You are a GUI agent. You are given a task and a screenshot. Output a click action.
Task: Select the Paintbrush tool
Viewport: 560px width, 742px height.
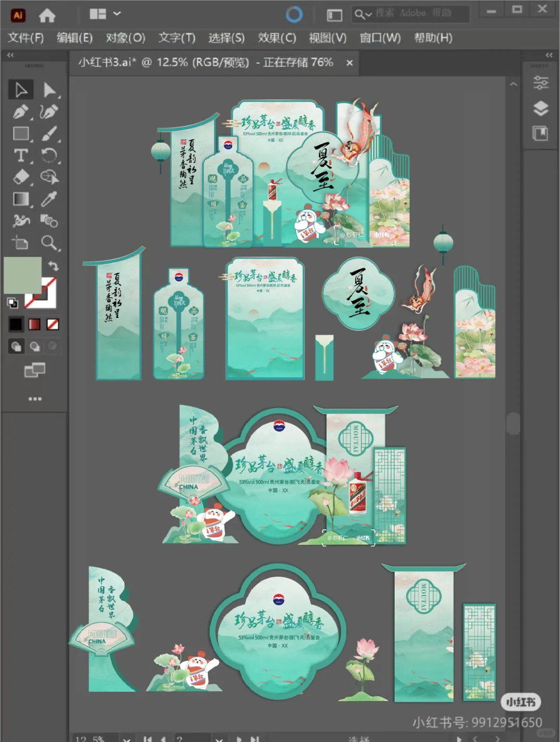click(49, 134)
